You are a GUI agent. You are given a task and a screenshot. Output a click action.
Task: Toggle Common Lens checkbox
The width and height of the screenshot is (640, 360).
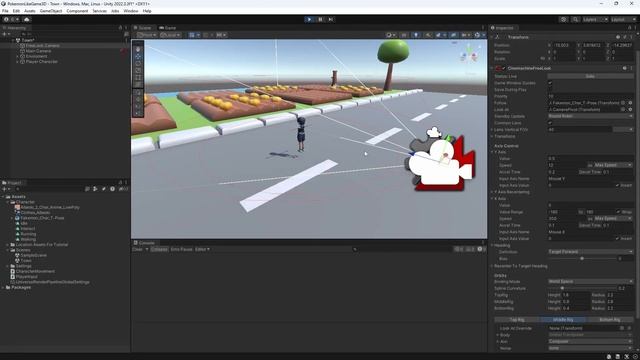point(550,123)
